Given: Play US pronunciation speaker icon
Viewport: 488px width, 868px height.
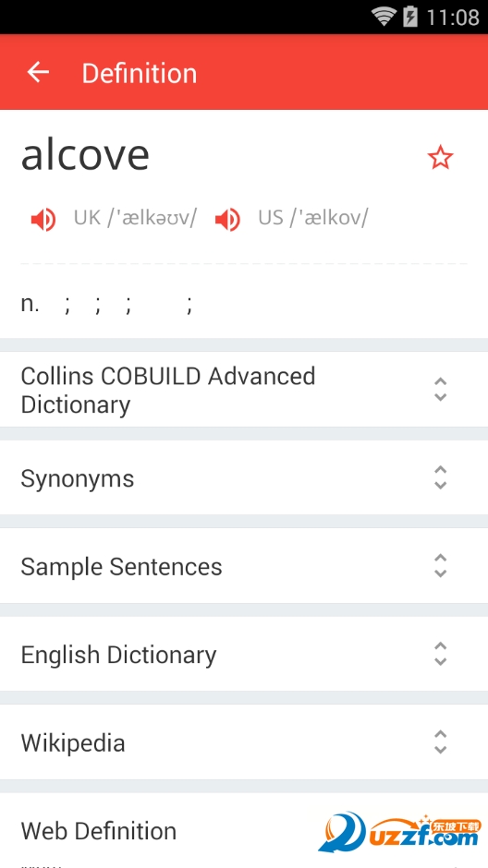Looking at the screenshot, I should [x=227, y=220].
